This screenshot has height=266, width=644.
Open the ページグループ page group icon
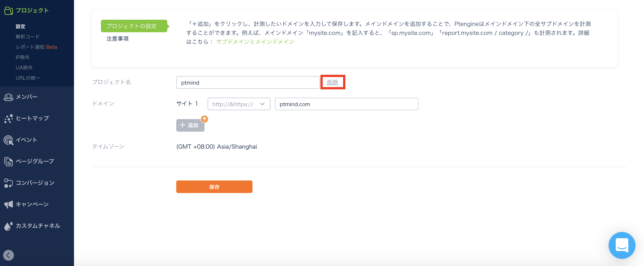(x=9, y=161)
